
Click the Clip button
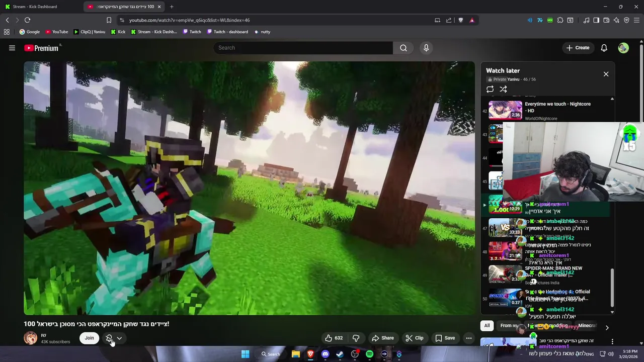(x=415, y=338)
